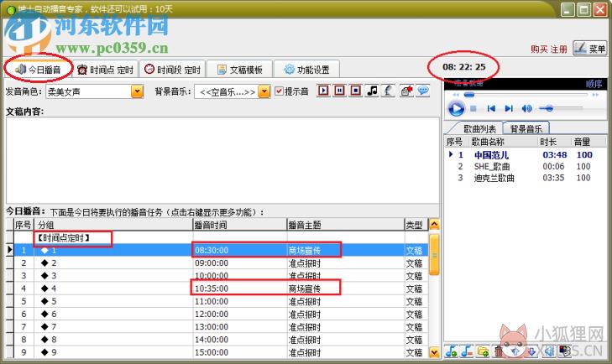Open the 时间点 定时 tab

pos(105,70)
